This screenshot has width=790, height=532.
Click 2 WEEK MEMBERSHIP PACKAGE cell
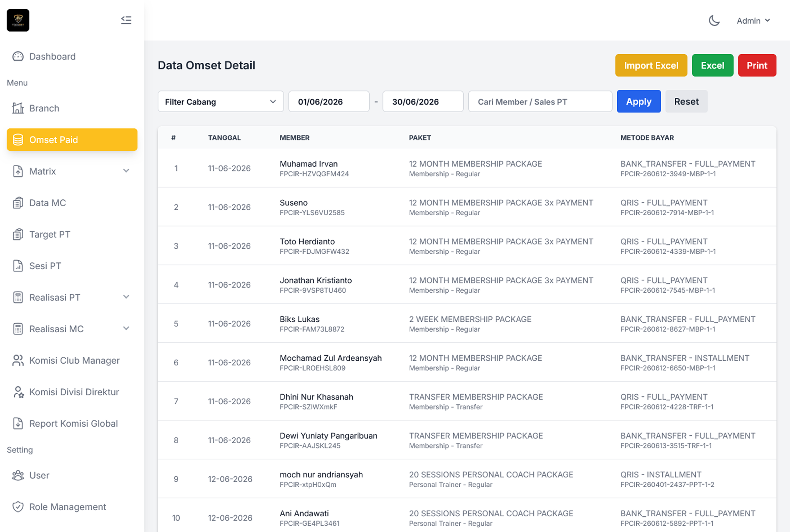pyautogui.click(x=470, y=319)
